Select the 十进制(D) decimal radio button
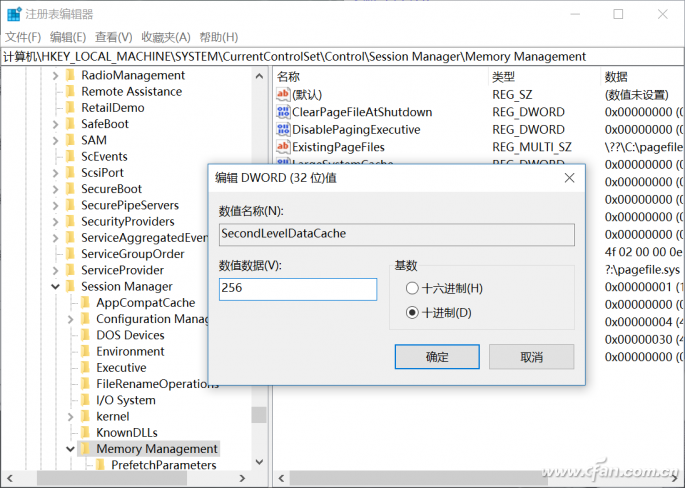This screenshot has width=685, height=488. 412,313
